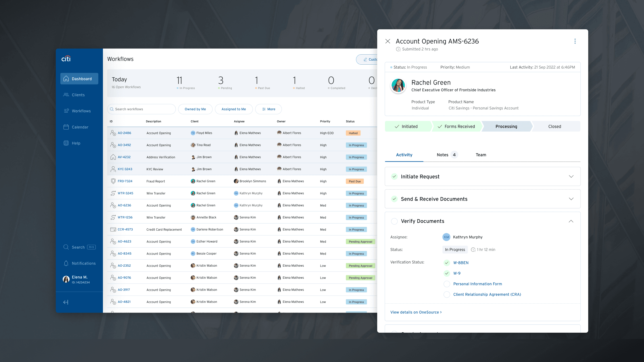Open workflow AO-3492

(x=124, y=145)
